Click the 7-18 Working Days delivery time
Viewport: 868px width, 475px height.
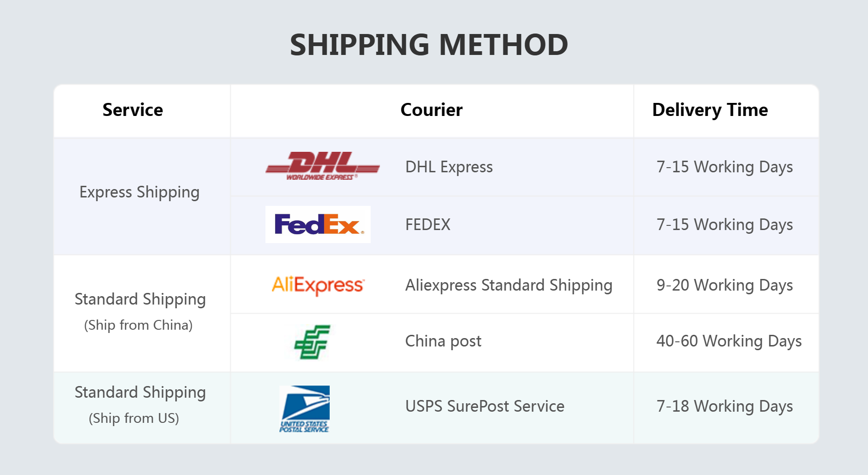click(725, 406)
